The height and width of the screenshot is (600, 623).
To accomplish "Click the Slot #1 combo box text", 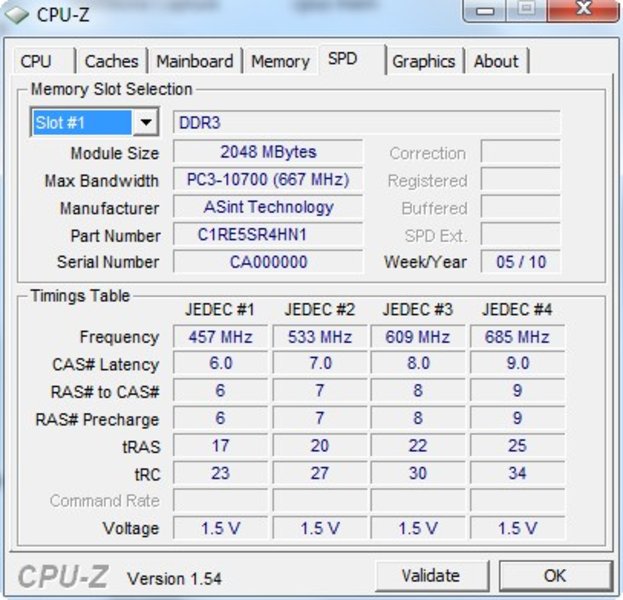I will point(82,122).
